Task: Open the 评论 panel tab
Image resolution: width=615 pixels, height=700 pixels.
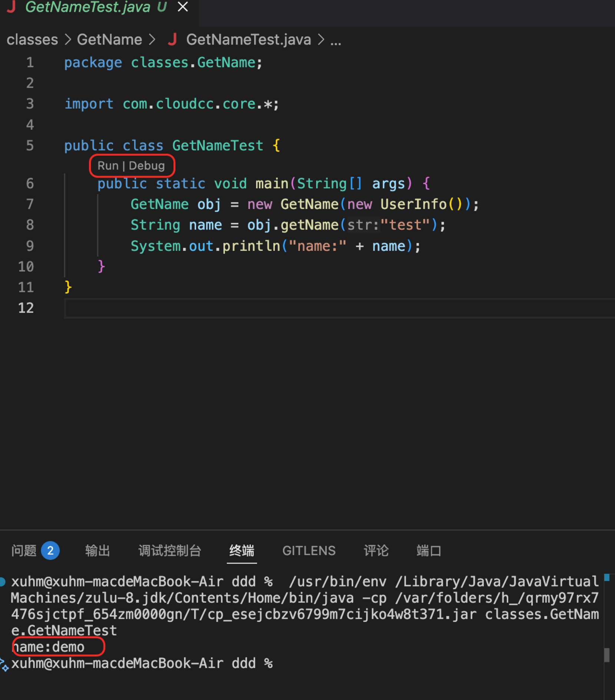Action: pos(376,551)
